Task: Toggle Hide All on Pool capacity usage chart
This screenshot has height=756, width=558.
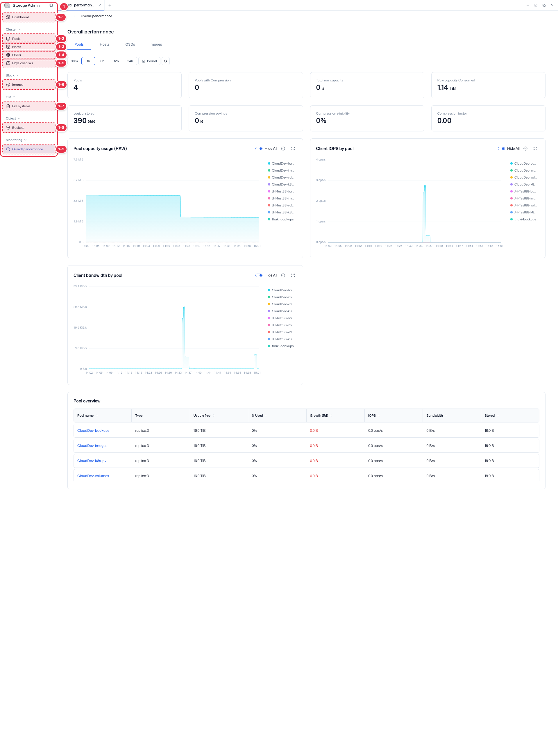Action: (x=259, y=149)
